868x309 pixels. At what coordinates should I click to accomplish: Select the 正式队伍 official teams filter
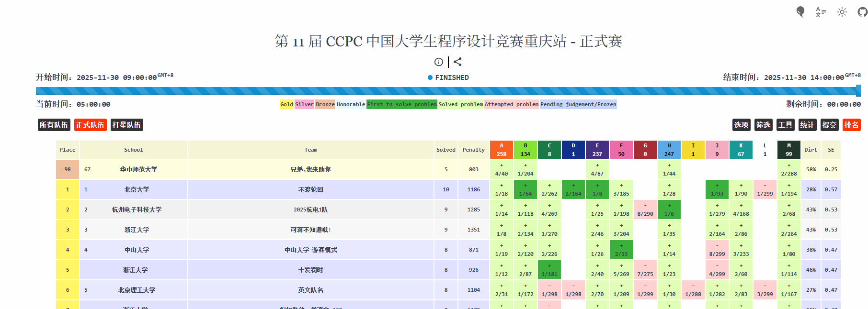pyautogui.click(x=90, y=125)
